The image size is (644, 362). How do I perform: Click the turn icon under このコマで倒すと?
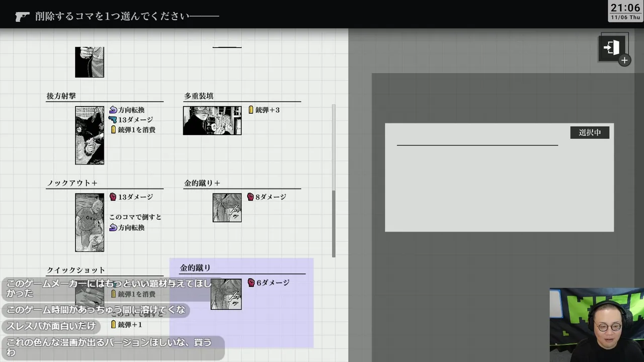(x=113, y=227)
